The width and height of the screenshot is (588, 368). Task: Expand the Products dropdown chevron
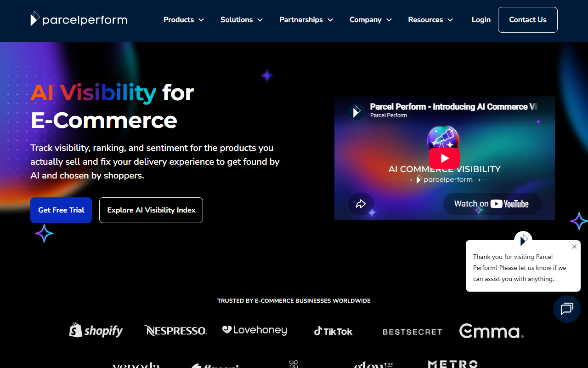pyautogui.click(x=201, y=20)
